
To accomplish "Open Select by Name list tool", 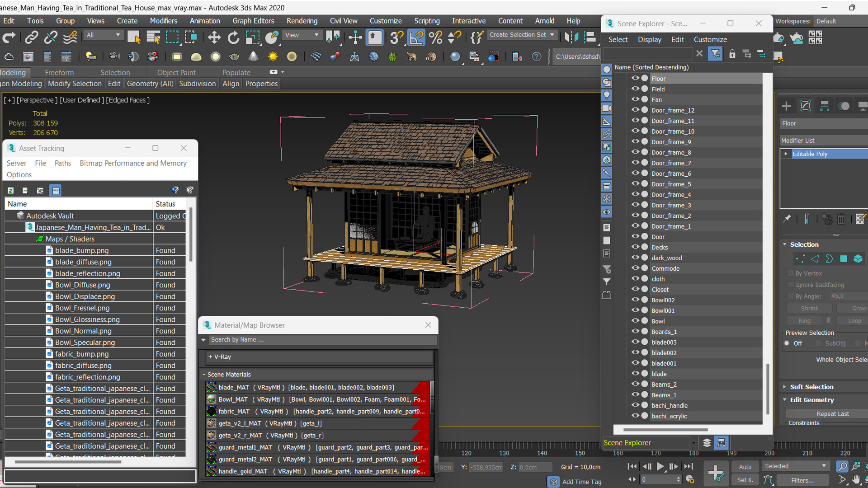I will (153, 38).
